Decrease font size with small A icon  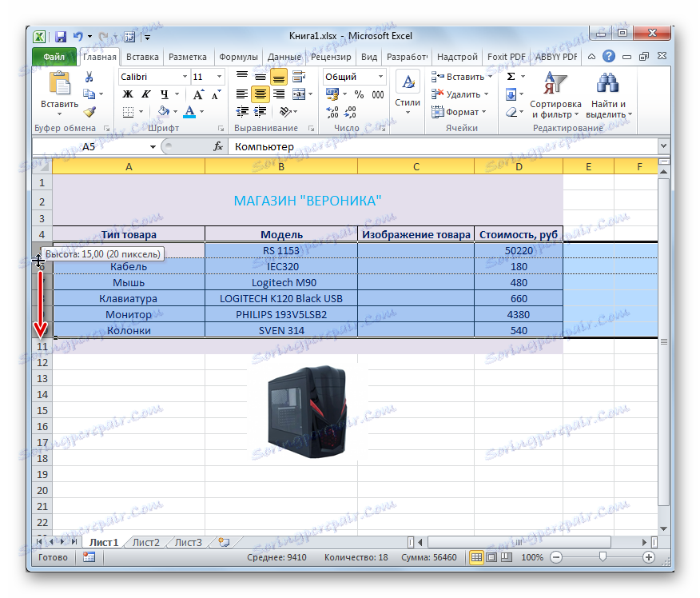[216, 94]
